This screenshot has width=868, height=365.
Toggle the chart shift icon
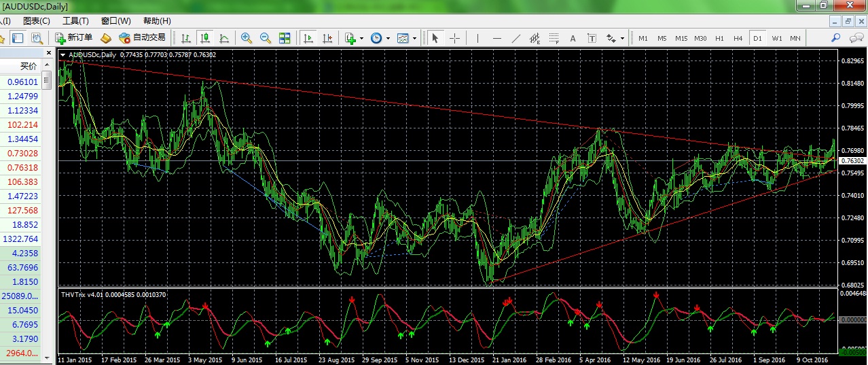coord(327,38)
